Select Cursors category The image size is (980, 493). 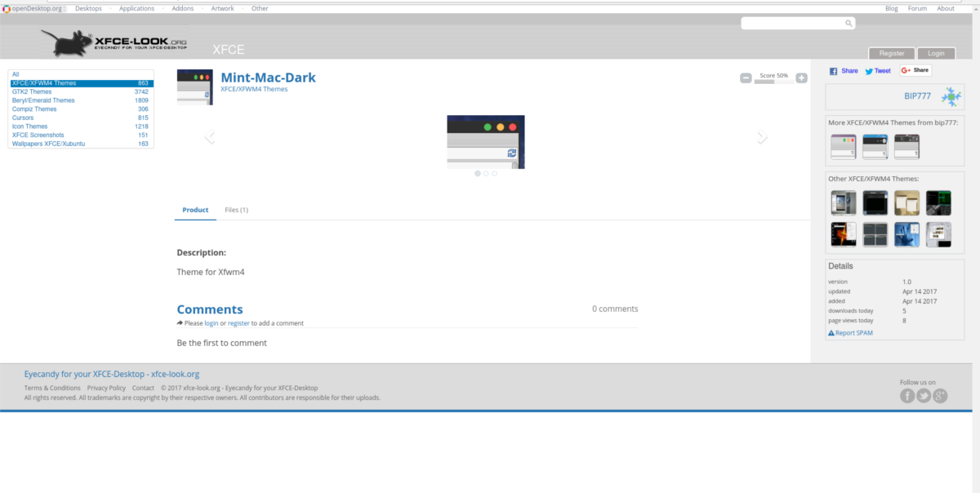(x=80, y=118)
